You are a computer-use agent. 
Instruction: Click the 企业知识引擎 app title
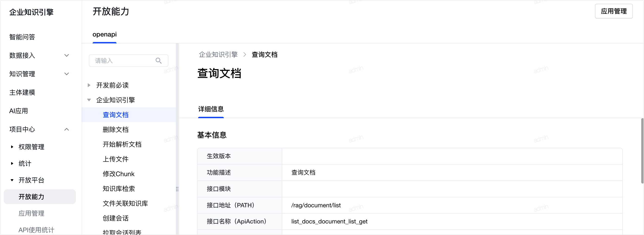pyautogui.click(x=31, y=12)
